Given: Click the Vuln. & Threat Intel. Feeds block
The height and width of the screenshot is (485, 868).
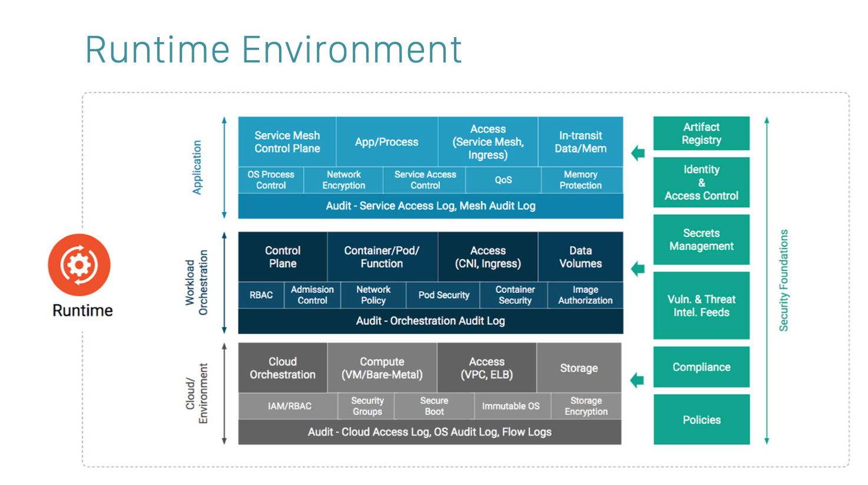Looking at the screenshot, I should click(701, 305).
